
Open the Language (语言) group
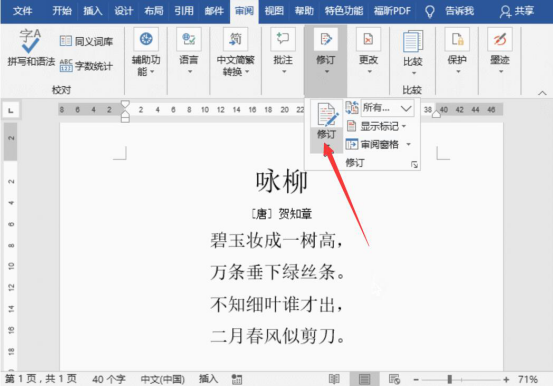(189, 51)
